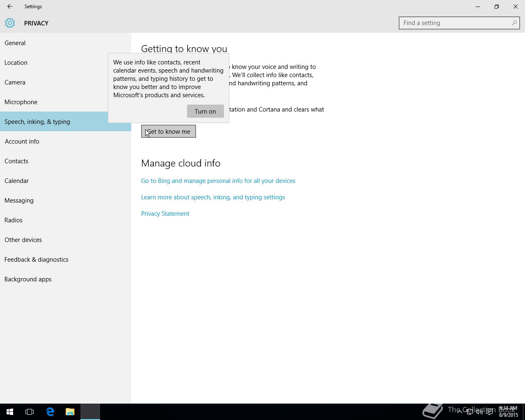Viewport: 525px width, 420px height.
Task: Click the Get to know me button
Action: pyautogui.click(x=169, y=131)
